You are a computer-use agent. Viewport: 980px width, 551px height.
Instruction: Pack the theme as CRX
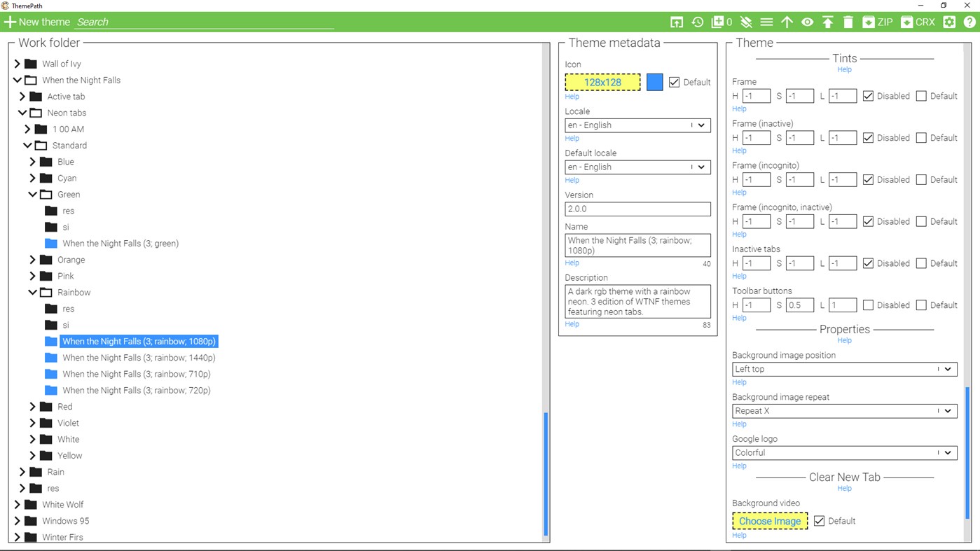click(x=918, y=22)
